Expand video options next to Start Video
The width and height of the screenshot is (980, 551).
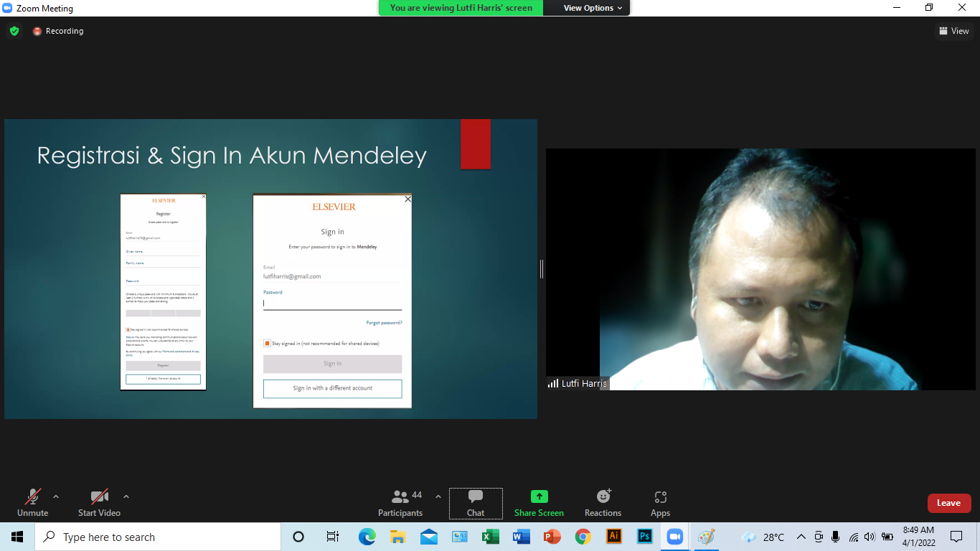pyautogui.click(x=126, y=496)
